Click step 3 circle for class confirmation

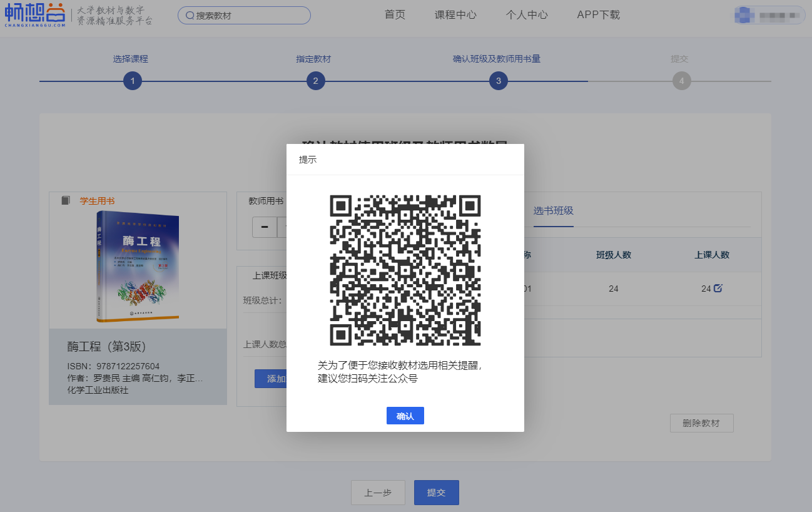(498, 81)
